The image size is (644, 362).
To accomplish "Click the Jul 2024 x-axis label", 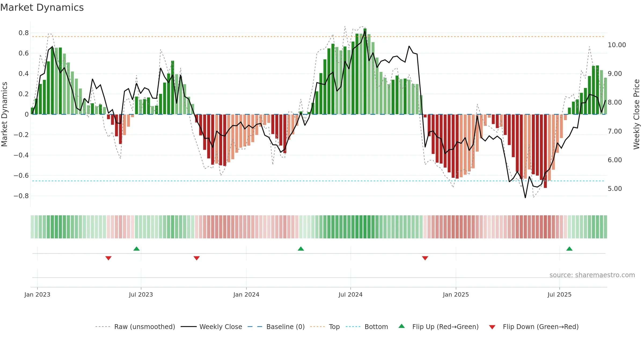I will (350, 294).
